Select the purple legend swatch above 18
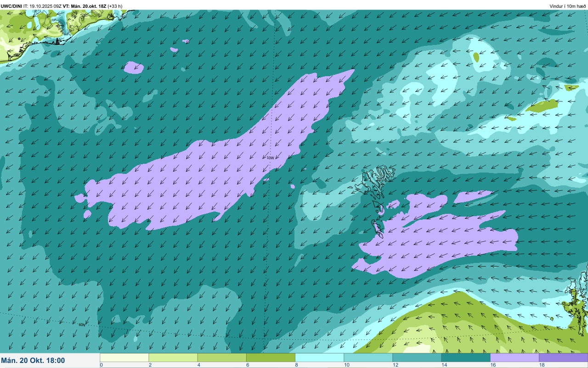The image size is (588, 368). click(x=563, y=357)
